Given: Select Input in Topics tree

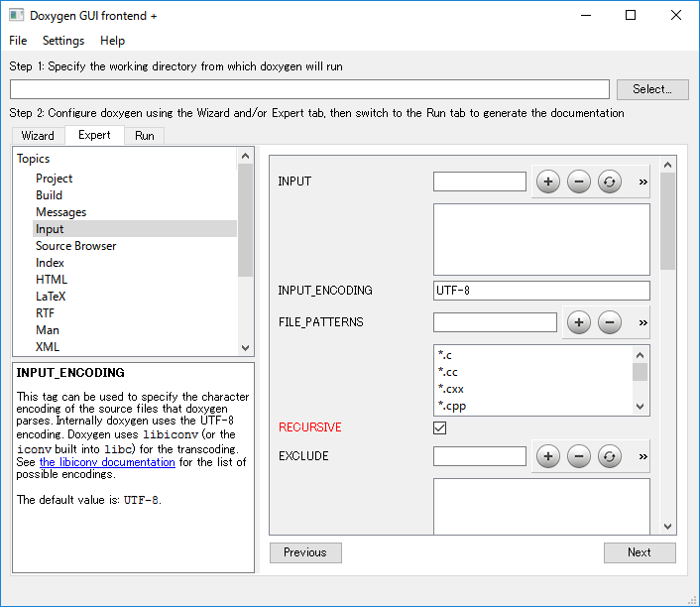Looking at the screenshot, I should (135, 229).
